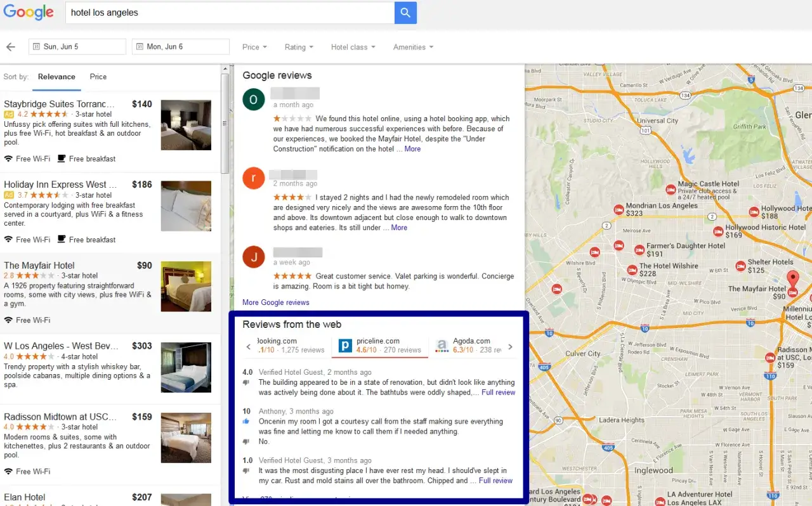
Task: Open the Full review link about the bathtubs
Action: pos(498,392)
